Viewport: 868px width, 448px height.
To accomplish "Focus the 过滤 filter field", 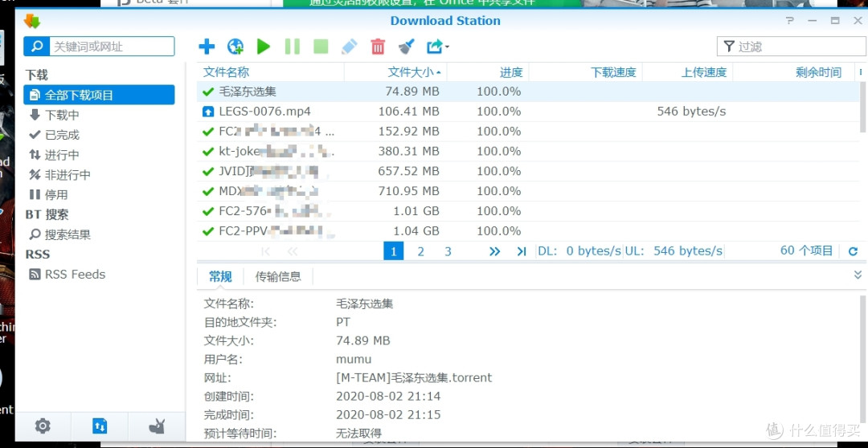I will click(x=792, y=47).
